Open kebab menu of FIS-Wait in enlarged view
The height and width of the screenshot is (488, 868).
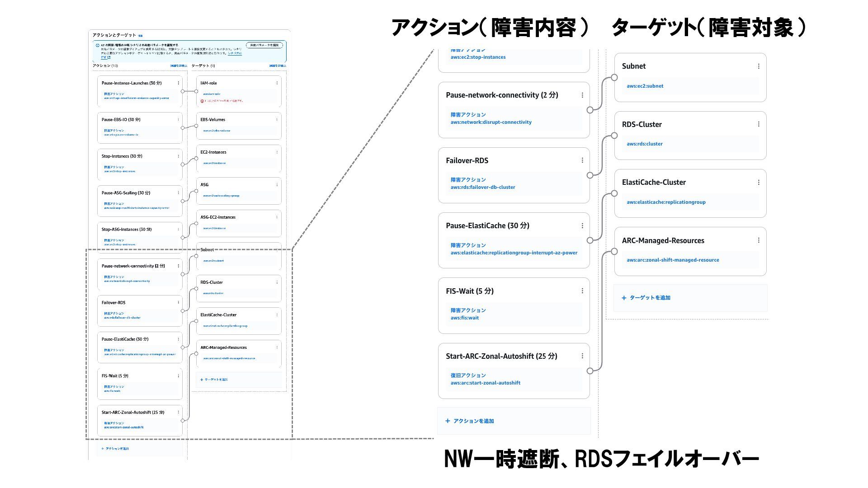coord(582,291)
